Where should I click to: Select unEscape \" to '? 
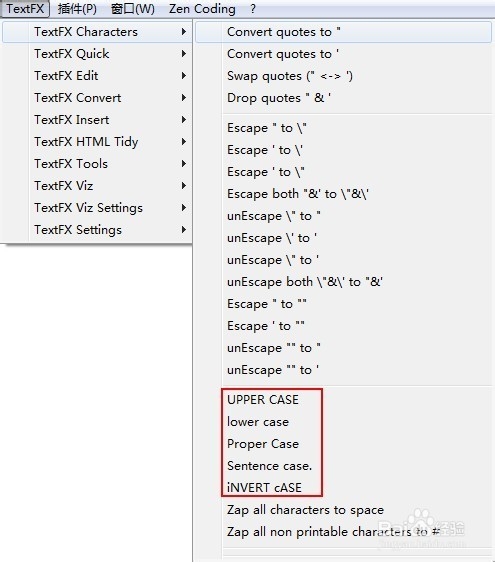coord(344,260)
